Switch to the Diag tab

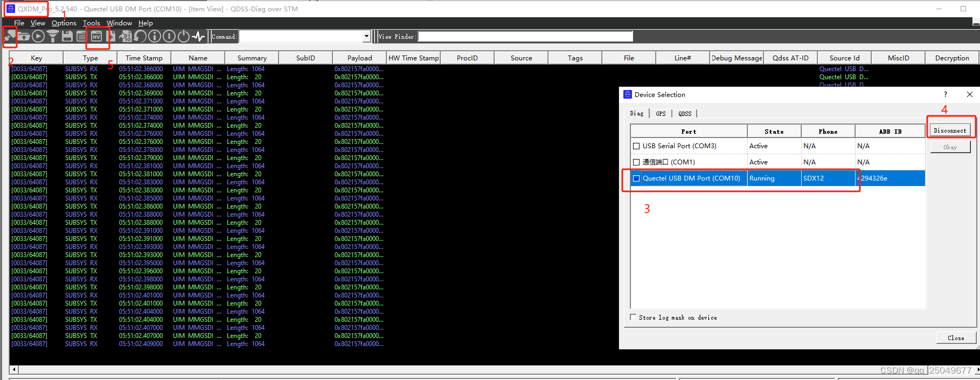(637, 114)
